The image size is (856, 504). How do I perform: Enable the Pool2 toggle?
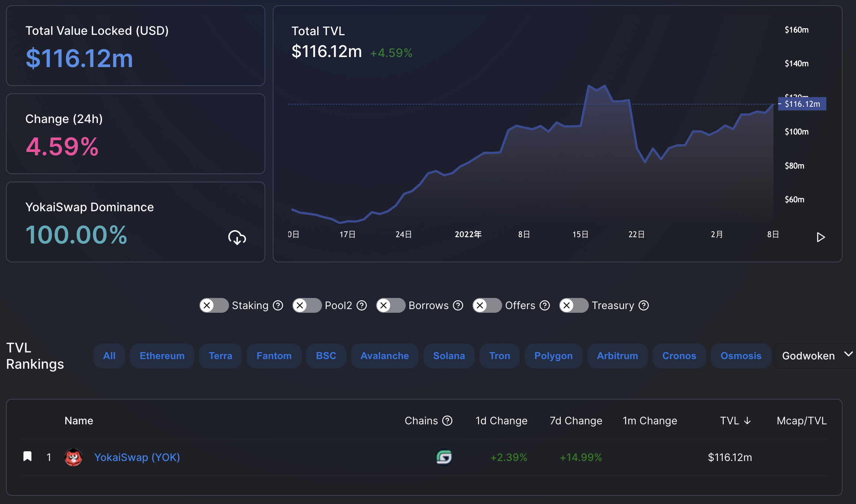[307, 305]
